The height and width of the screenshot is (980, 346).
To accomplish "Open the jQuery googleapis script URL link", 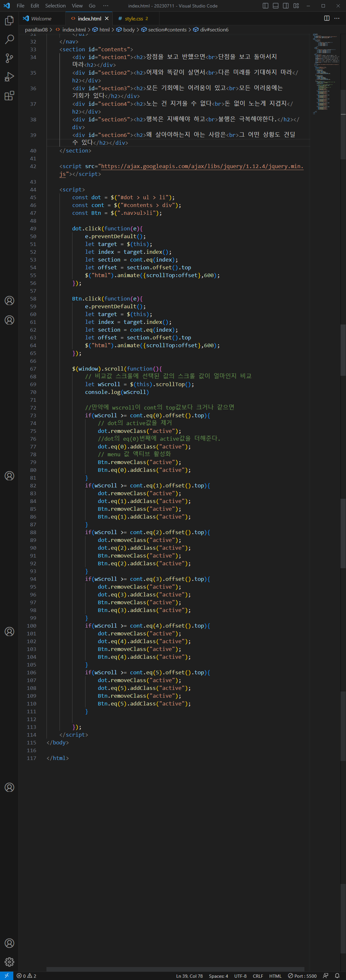I will [202, 166].
